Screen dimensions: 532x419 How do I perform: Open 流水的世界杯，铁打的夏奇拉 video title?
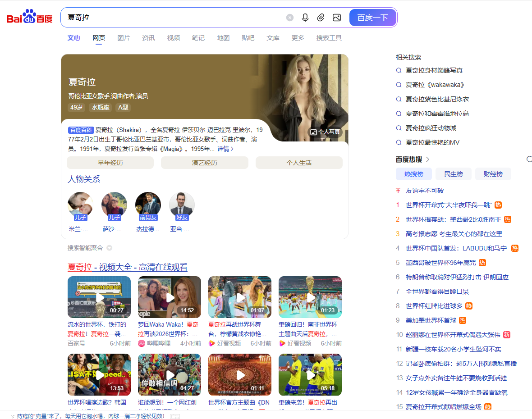[96, 329]
